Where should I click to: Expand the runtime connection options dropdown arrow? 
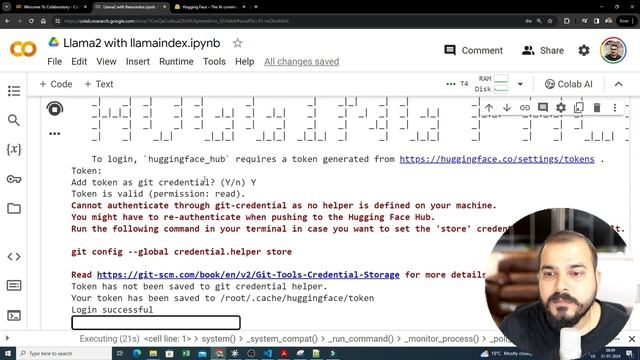520,84
